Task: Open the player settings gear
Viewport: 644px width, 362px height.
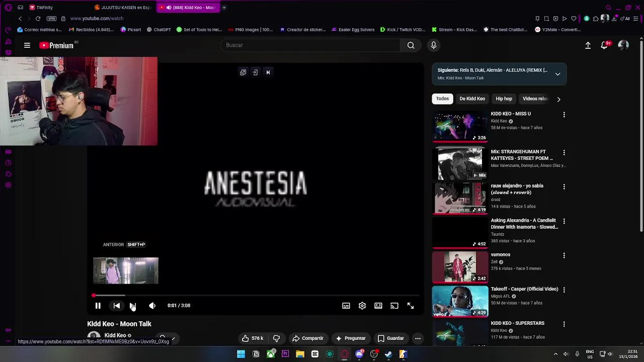Action: pyautogui.click(x=362, y=306)
